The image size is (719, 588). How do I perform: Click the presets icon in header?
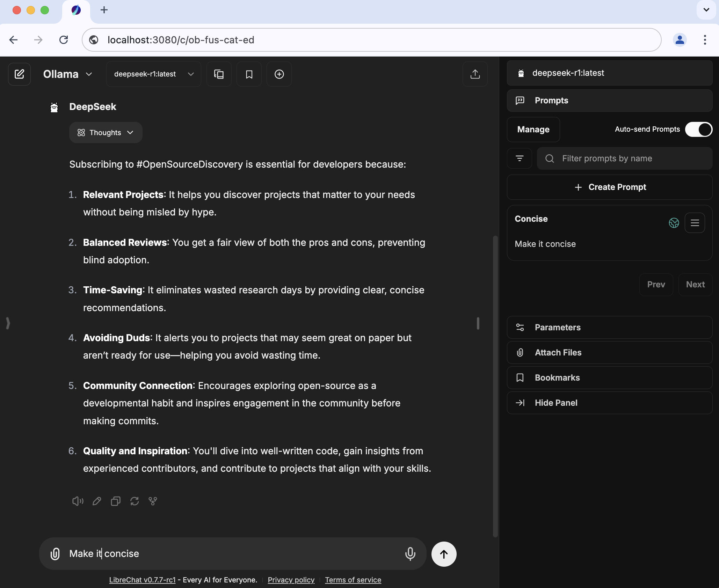pyautogui.click(x=219, y=74)
